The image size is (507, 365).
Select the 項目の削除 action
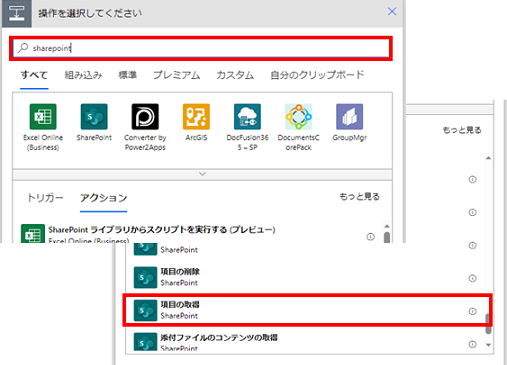(x=305, y=277)
